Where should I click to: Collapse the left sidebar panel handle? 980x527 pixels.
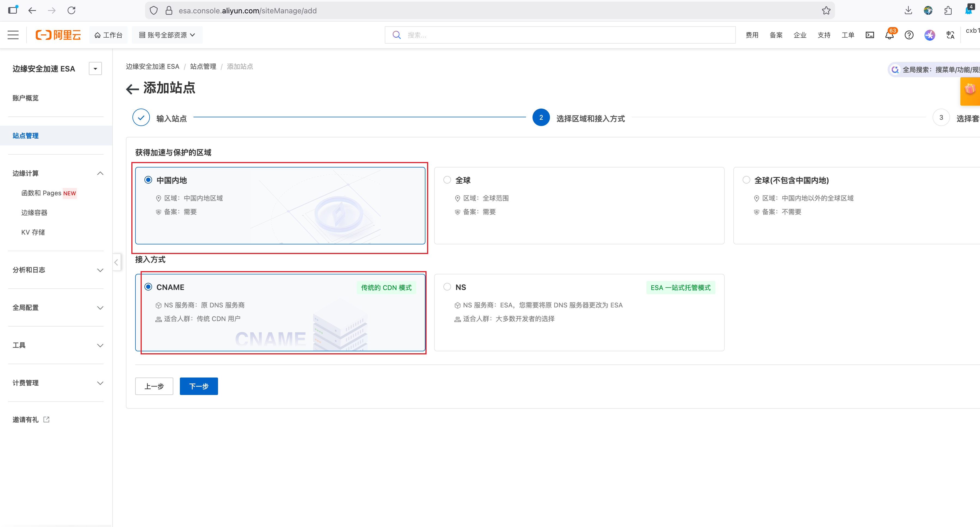(x=116, y=262)
